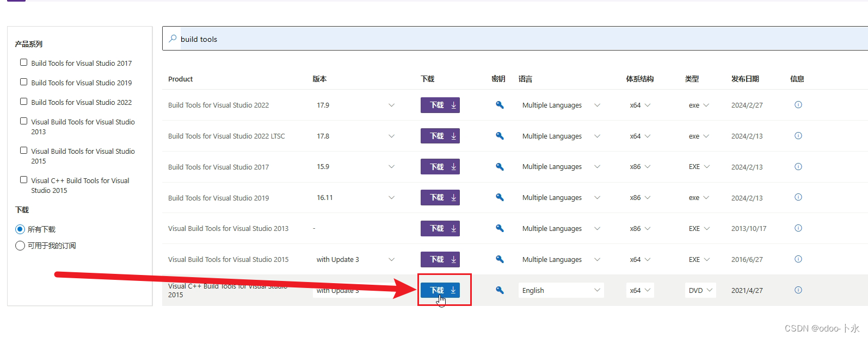
Task: Check Build Tools for Visual Studio 2017 filter
Action: [23, 62]
